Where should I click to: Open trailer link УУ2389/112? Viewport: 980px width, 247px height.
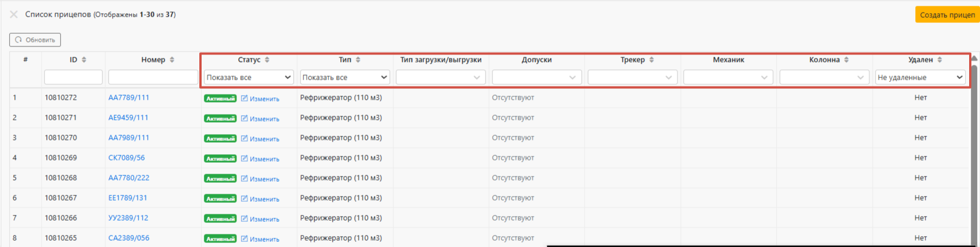128,218
